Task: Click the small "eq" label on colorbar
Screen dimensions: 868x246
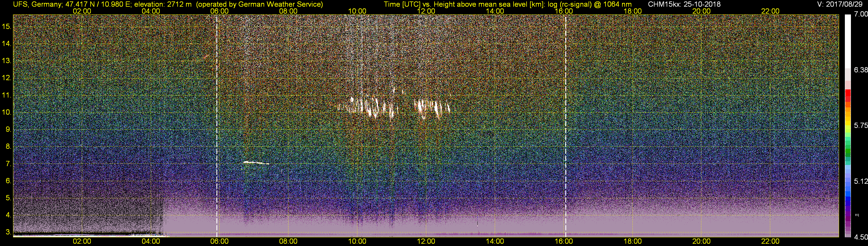Action: coord(857,214)
